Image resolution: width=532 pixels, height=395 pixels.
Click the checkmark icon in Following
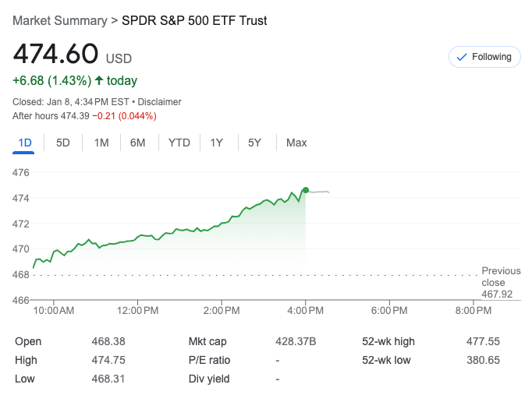coord(461,57)
